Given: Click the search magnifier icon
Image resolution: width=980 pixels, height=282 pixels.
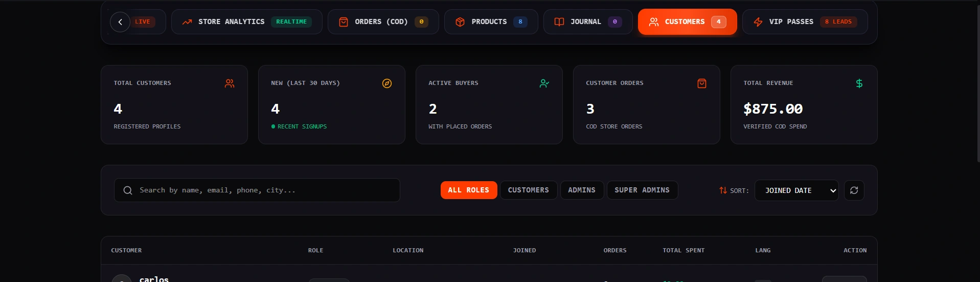Looking at the screenshot, I should click(x=128, y=190).
